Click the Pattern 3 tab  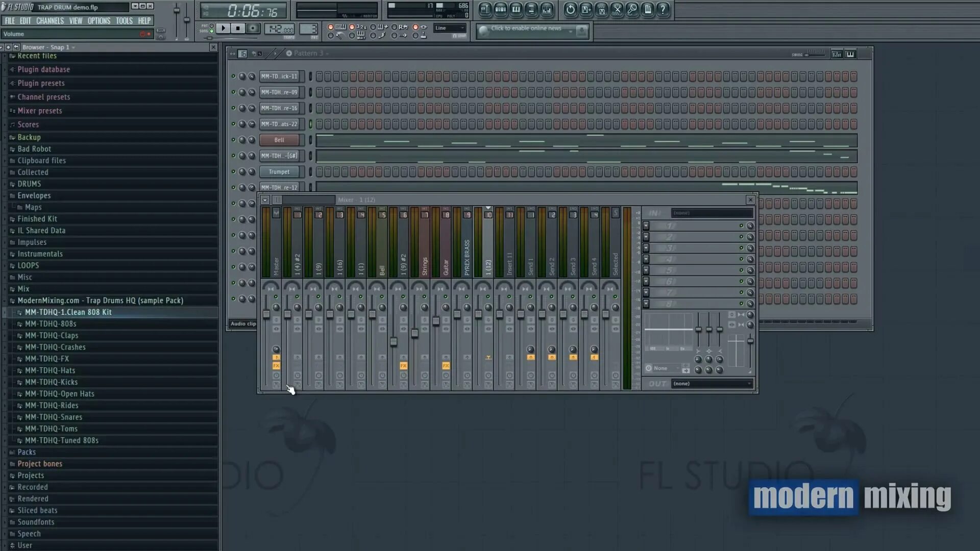coord(310,53)
